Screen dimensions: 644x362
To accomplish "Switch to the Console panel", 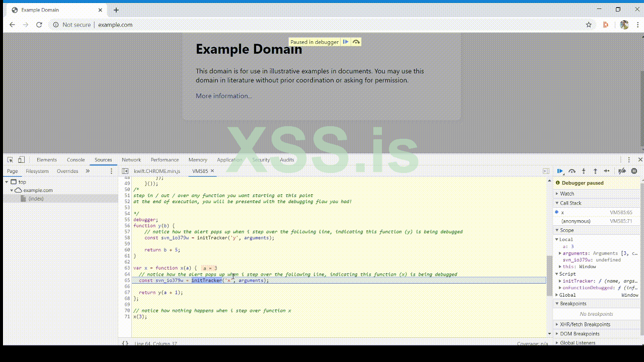I will click(76, 160).
